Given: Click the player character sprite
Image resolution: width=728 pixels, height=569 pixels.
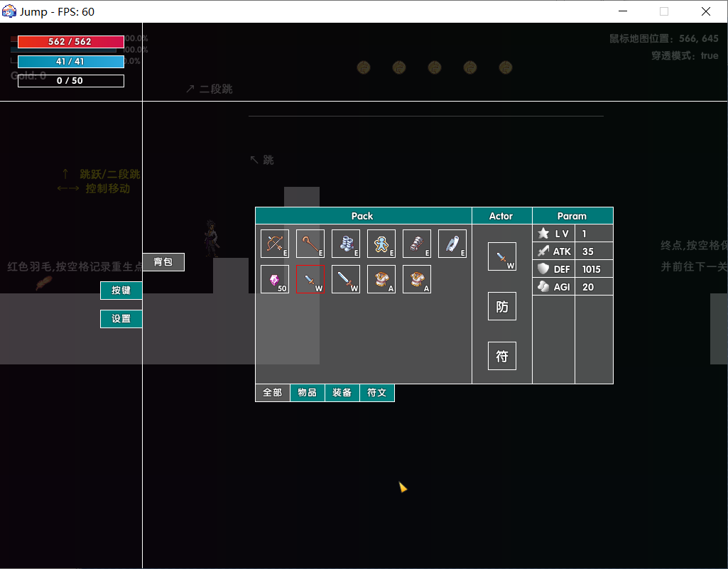Looking at the screenshot, I should [211, 238].
